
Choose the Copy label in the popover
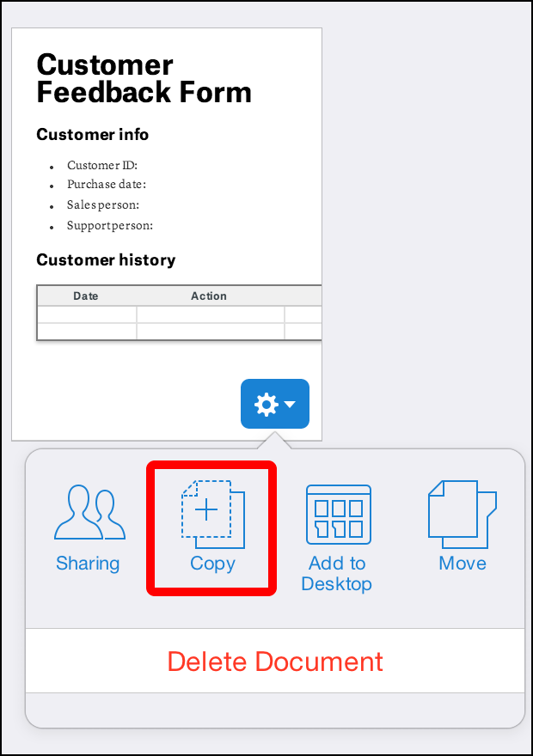coord(212,564)
